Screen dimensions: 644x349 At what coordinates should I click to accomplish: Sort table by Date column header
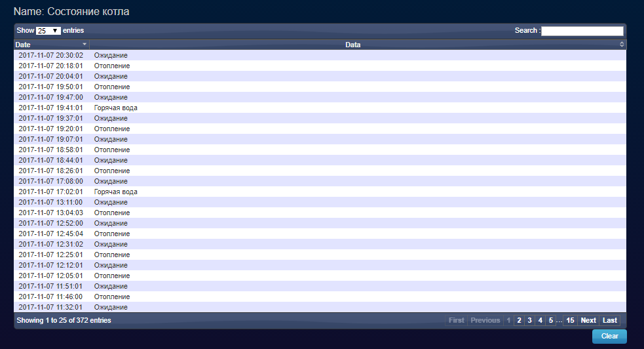[51, 45]
